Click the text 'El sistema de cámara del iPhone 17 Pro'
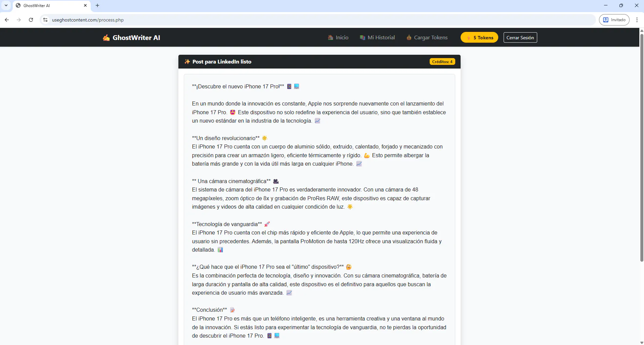 [240, 189]
